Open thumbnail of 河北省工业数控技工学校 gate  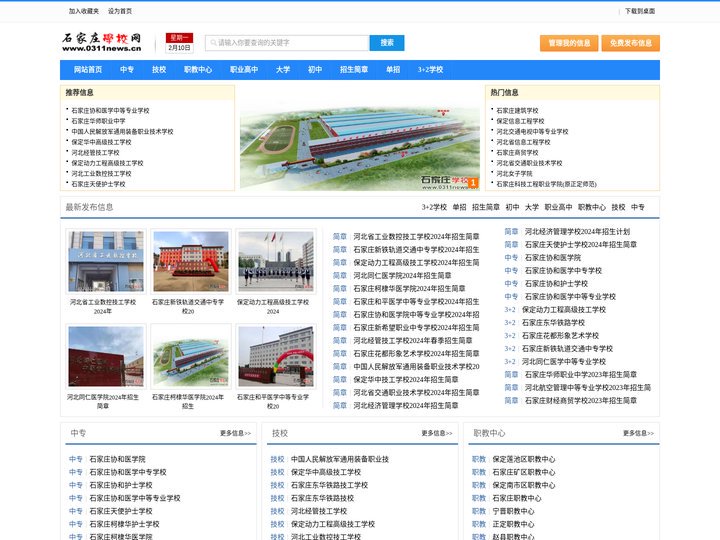[106, 261]
